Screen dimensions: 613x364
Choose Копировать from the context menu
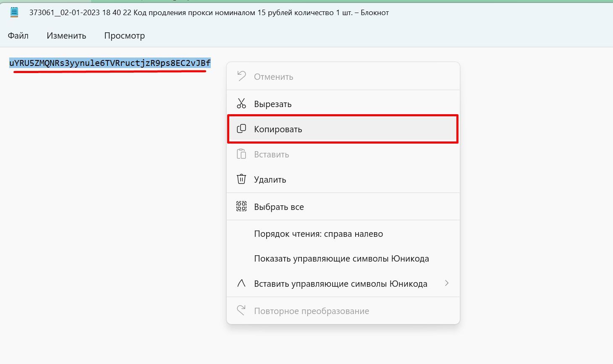click(278, 129)
